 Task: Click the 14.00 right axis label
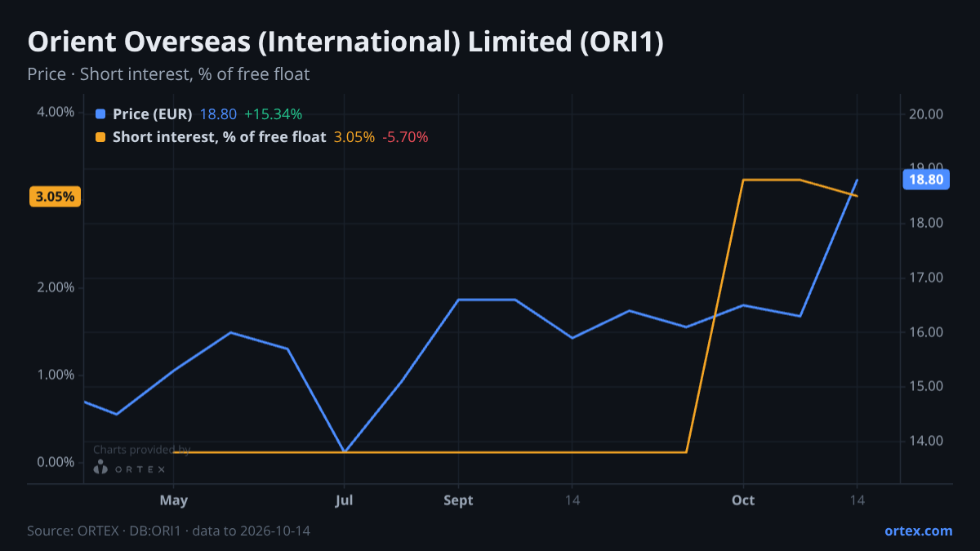click(926, 441)
